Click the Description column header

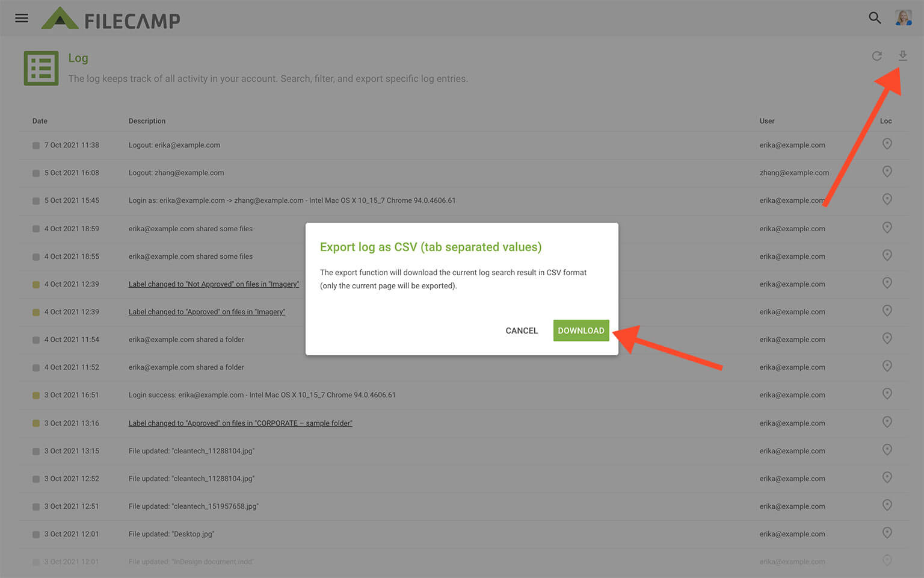[x=147, y=121]
